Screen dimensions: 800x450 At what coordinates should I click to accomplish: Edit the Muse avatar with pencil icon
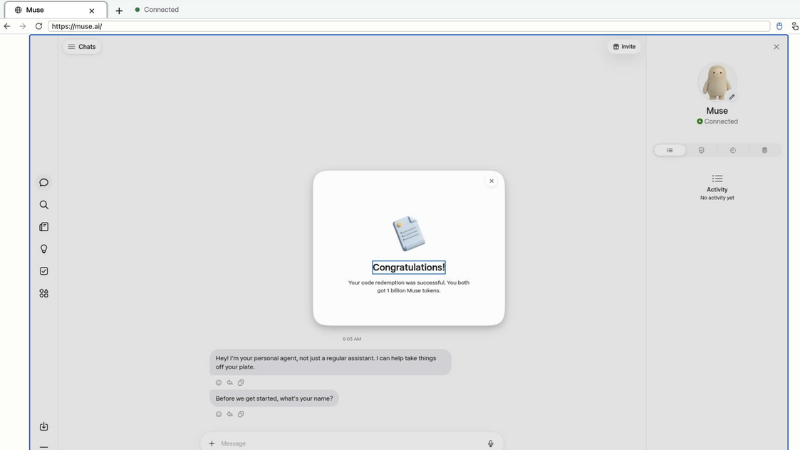coord(732,97)
